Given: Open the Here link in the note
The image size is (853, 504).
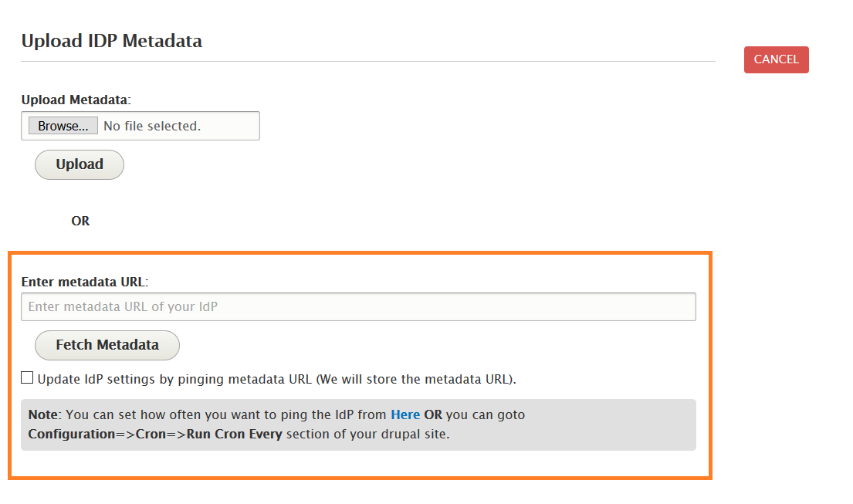Looking at the screenshot, I should [x=405, y=414].
